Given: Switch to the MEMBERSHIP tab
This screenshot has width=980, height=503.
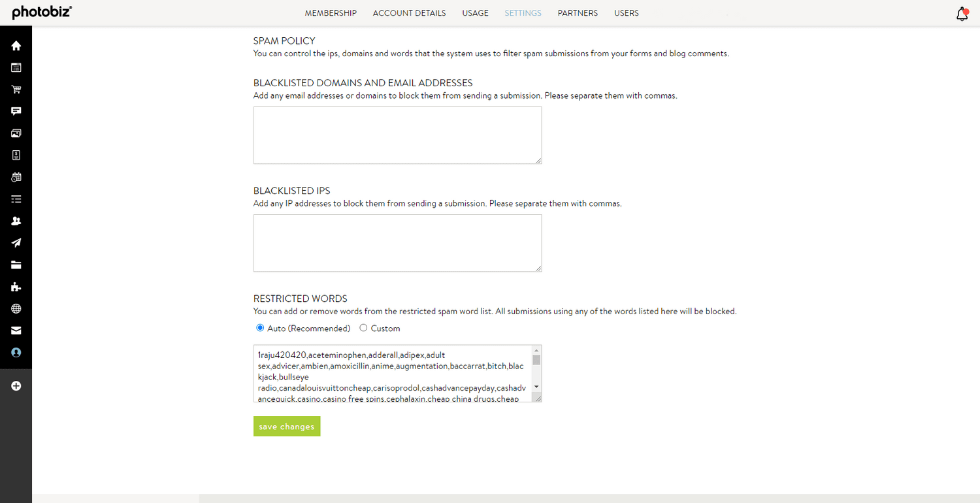Looking at the screenshot, I should pyautogui.click(x=331, y=13).
